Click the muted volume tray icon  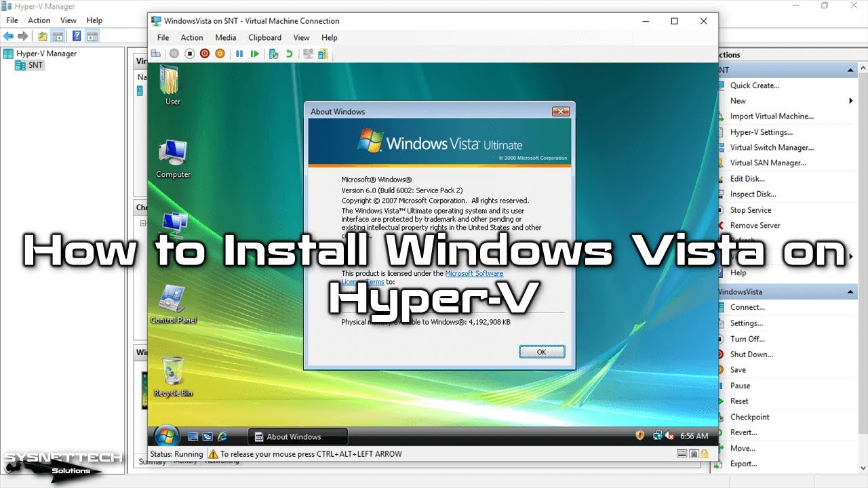(669, 436)
